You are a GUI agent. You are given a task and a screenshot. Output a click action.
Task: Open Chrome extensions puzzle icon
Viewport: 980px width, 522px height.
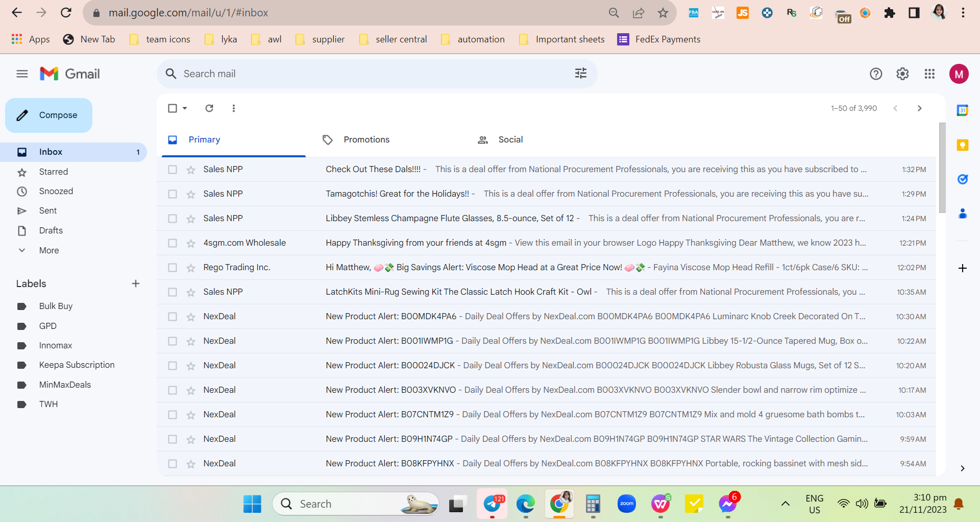coord(890,13)
